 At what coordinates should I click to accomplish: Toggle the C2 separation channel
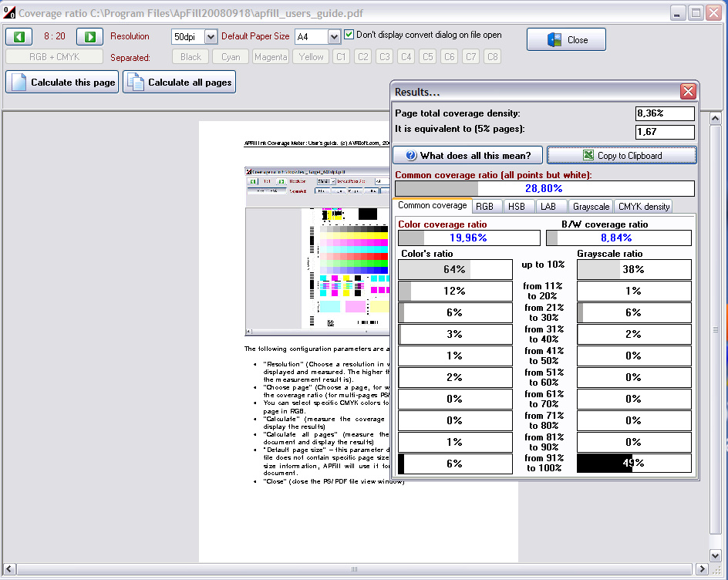(363, 56)
